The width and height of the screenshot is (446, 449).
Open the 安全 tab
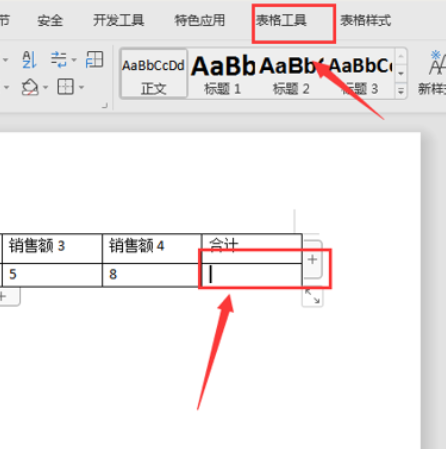[50, 21]
